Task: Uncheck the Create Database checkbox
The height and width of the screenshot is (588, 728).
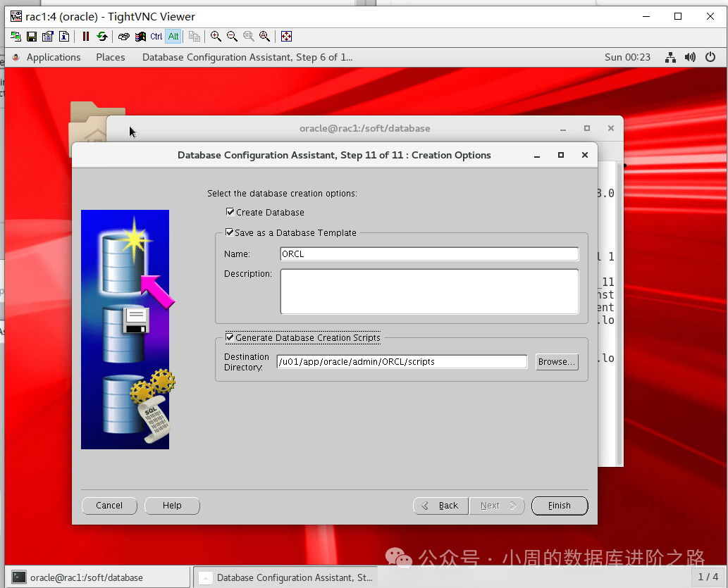Action: pyautogui.click(x=230, y=212)
